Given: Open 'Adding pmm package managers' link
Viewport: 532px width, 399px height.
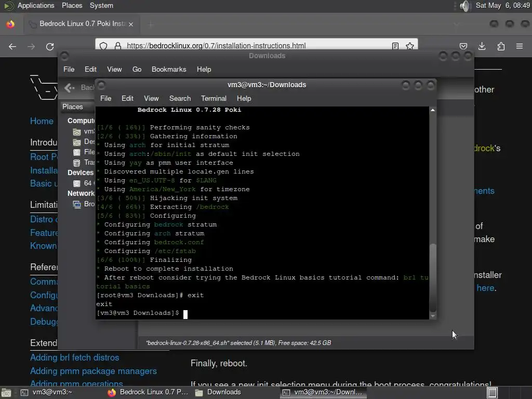Looking at the screenshot, I should click(x=94, y=371).
